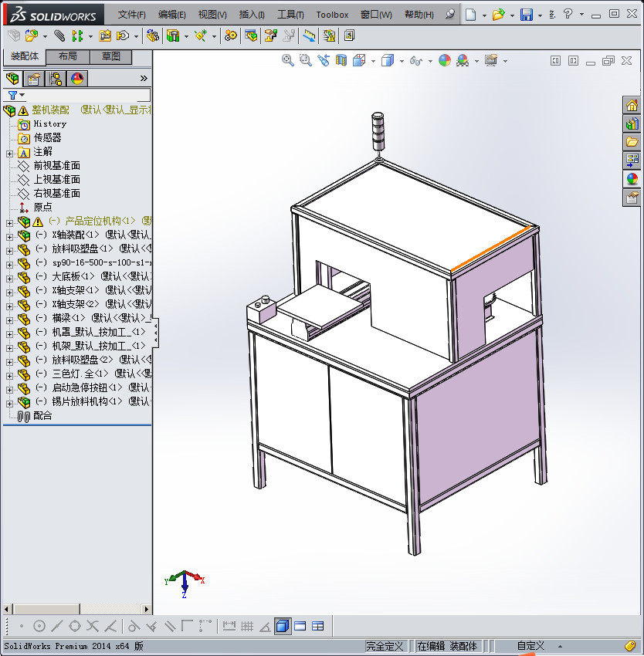The width and height of the screenshot is (644, 656).
Task: Expand the X轴装配<1> node
Action: 9,237
